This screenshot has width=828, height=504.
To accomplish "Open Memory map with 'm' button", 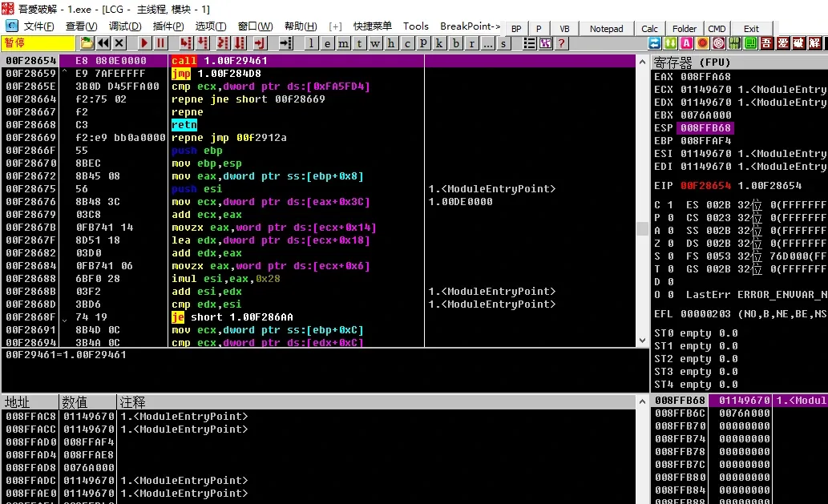I will (x=343, y=43).
